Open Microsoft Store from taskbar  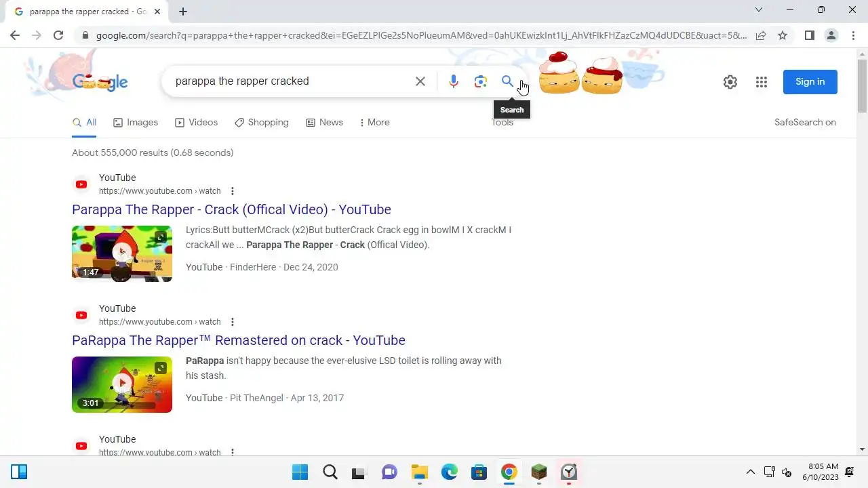tap(479, 472)
